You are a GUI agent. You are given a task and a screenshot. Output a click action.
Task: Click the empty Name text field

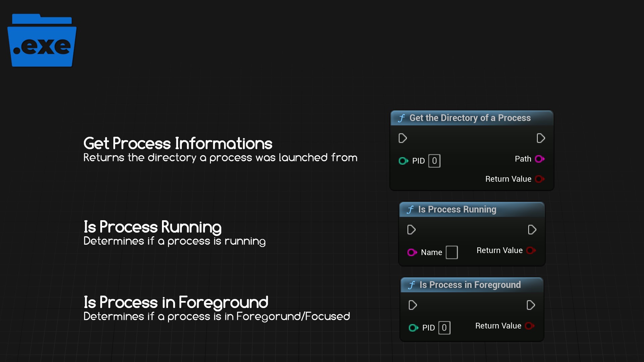tap(451, 252)
